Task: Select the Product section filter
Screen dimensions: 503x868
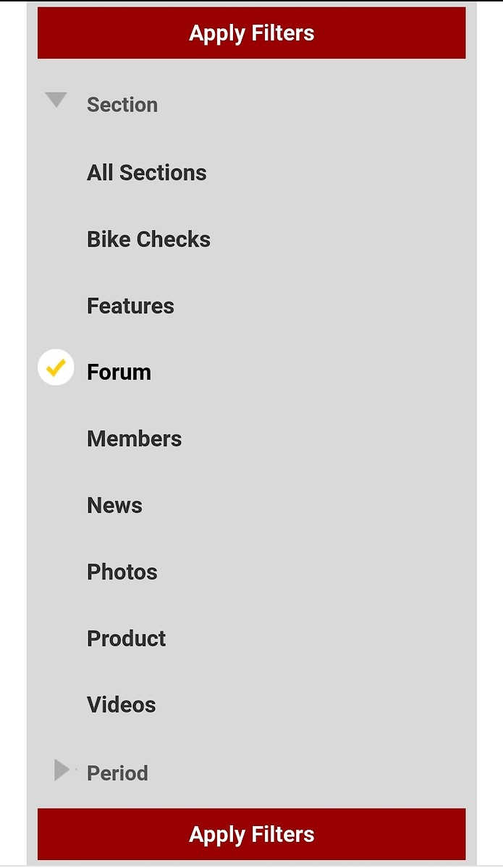Action: (x=126, y=639)
